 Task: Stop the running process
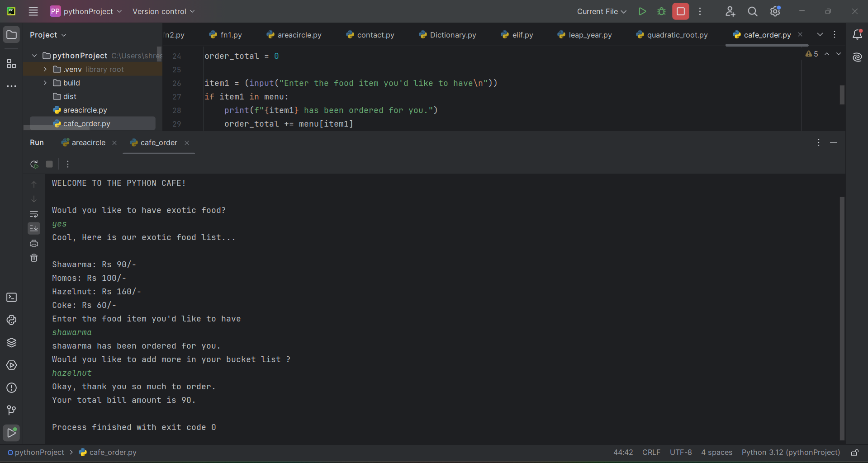coord(681,11)
